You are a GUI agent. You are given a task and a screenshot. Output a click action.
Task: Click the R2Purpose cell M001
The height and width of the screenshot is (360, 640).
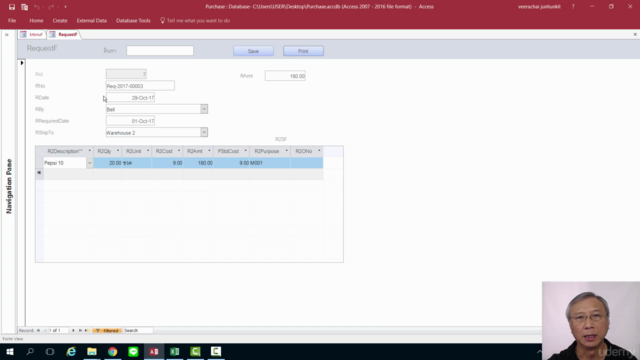point(270,163)
